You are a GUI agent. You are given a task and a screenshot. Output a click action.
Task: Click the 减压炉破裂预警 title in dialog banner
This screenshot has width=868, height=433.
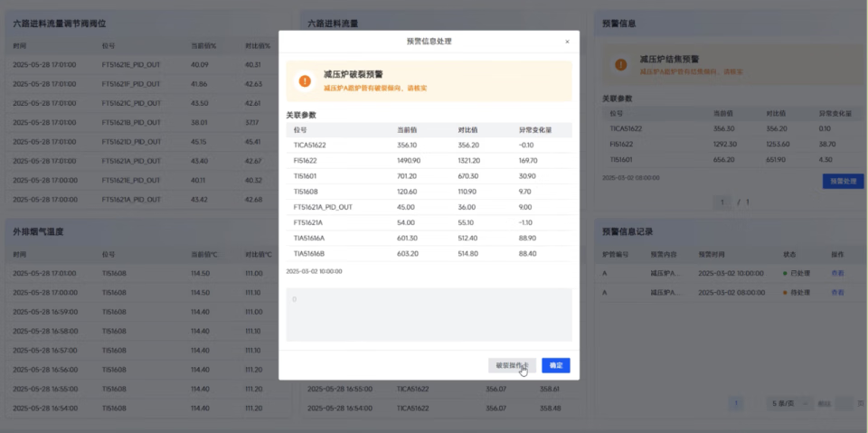tap(354, 75)
